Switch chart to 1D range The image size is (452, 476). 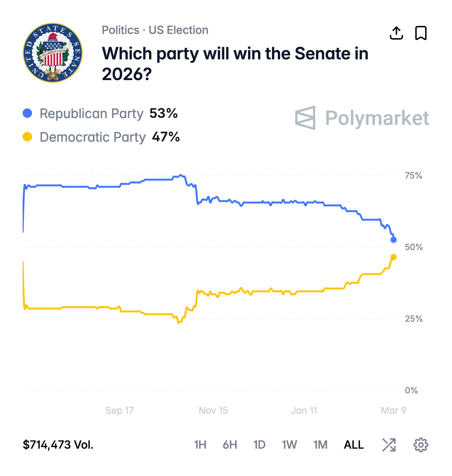(x=259, y=445)
